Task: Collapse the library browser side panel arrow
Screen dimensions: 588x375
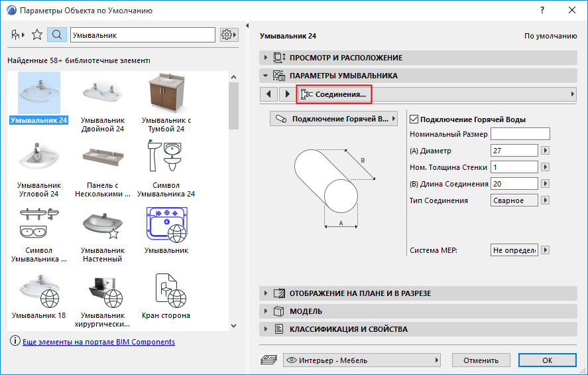Action: [x=247, y=25]
